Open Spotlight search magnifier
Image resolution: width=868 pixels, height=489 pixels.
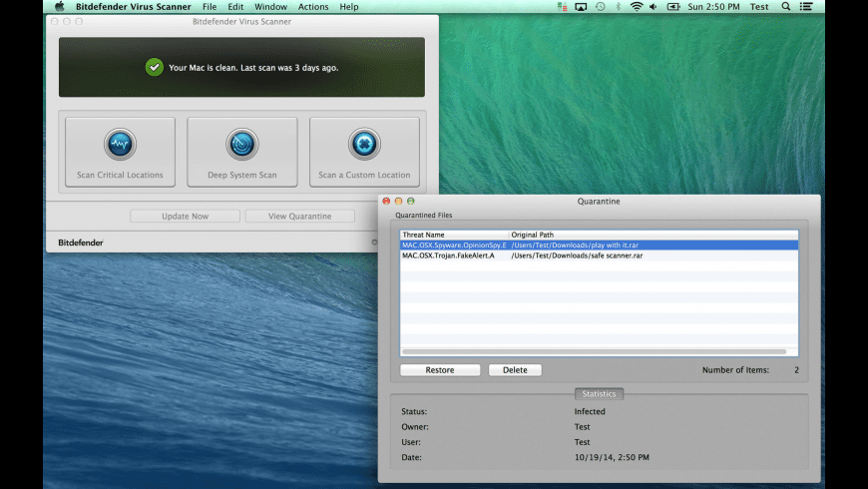click(x=785, y=7)
